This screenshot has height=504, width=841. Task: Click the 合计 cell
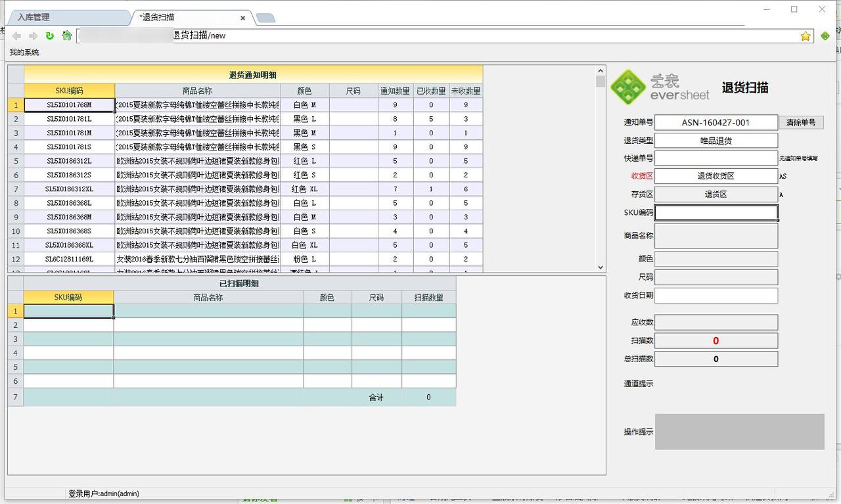(376, 398)
